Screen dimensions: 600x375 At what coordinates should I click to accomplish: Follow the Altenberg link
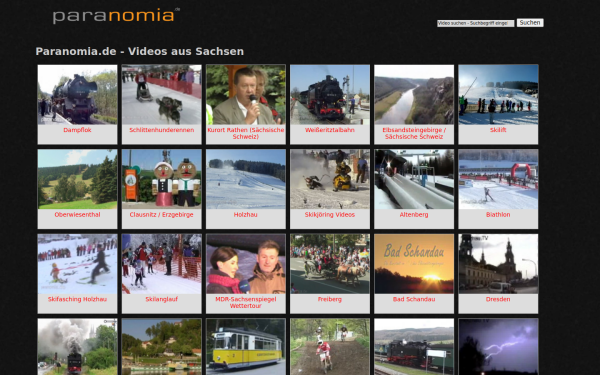[x=414, y=215]
